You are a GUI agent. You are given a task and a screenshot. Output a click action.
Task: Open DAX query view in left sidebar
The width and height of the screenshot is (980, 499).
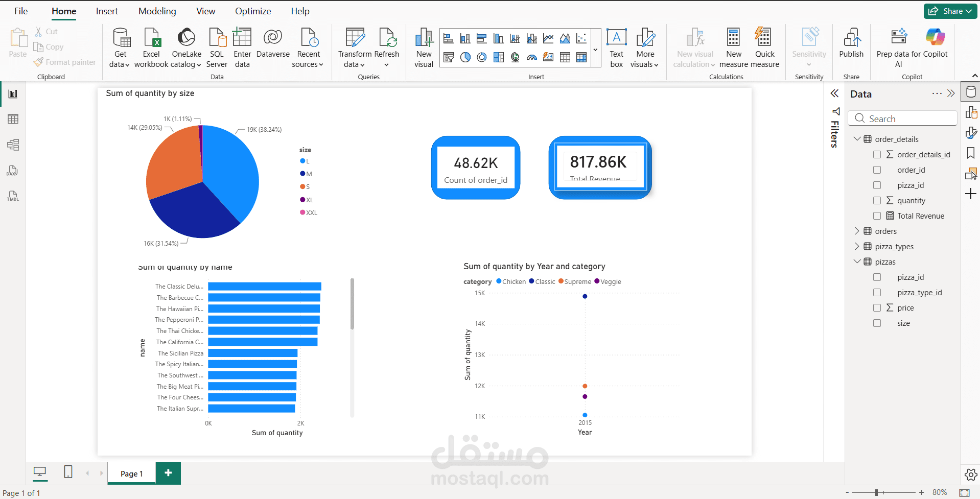[x=13, y=170]
